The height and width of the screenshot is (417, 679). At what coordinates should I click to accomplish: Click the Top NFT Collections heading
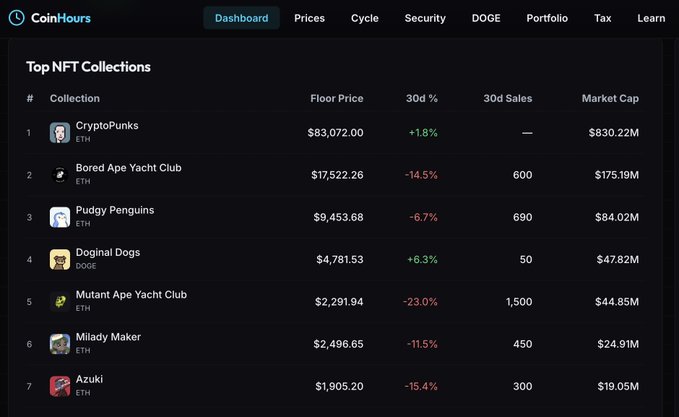pos(88,67)
